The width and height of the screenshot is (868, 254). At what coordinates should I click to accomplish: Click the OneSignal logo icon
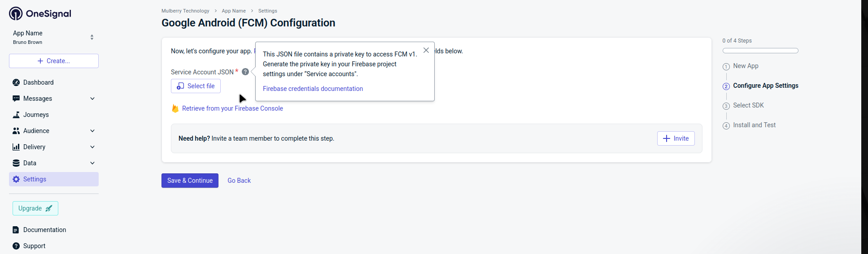pyautogui.click(x=16, y=14)
